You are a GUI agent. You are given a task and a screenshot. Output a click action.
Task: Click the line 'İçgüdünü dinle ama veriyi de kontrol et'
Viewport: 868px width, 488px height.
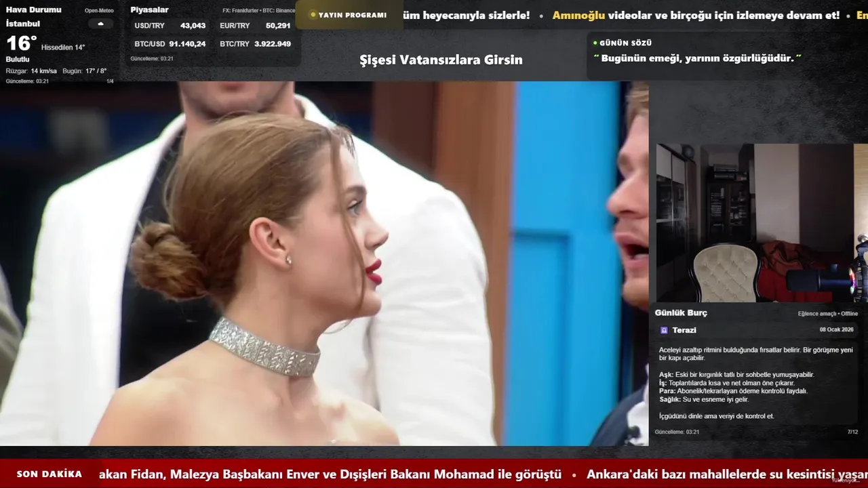click(717, 416)
